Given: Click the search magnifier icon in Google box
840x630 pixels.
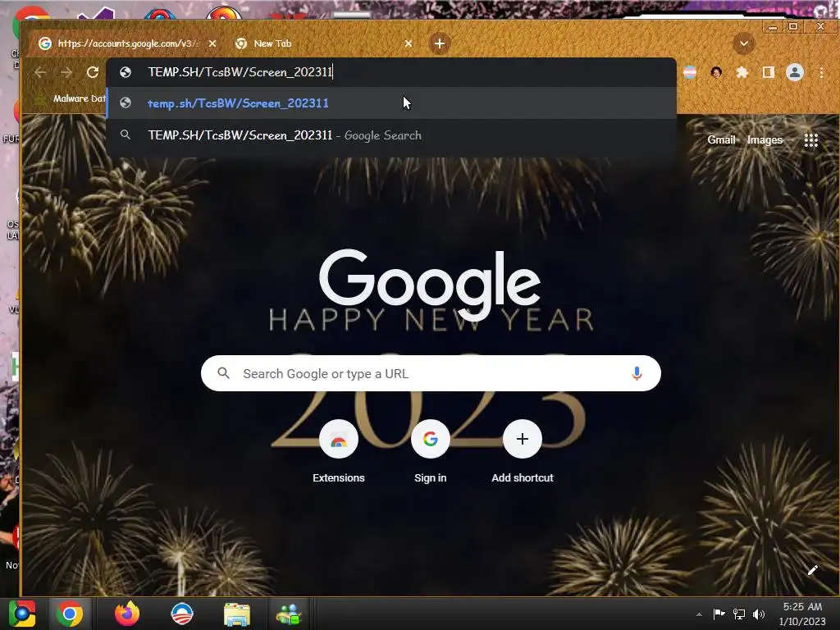Looking at the screenshot, I should point(223,373).
